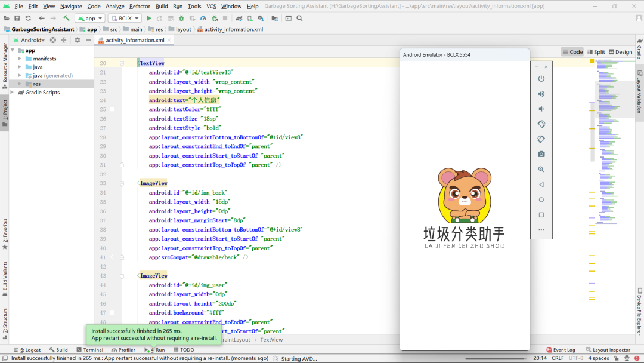Image resolution: width=644 pixels, height=363 pixels.
Task: Collapse the app tree node
Action: 13,50
